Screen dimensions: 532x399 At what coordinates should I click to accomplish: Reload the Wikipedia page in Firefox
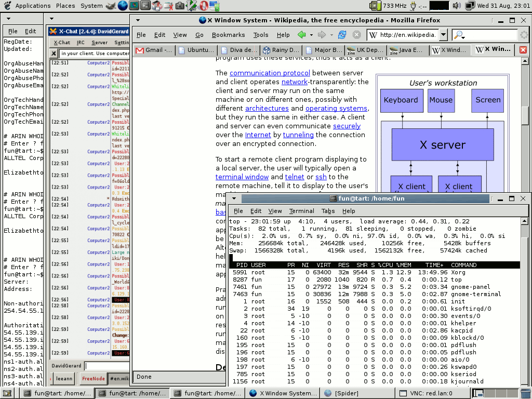(x=342, y=35)
